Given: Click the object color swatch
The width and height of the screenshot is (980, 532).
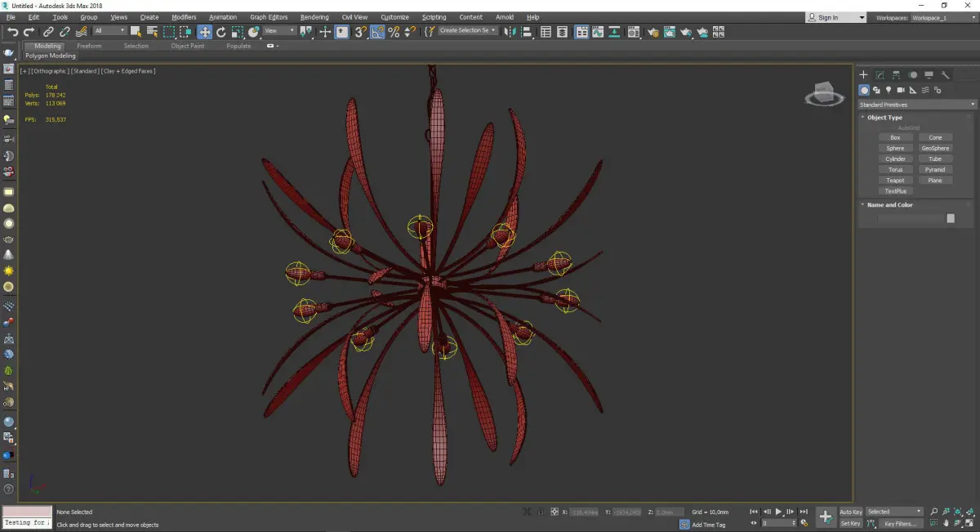Looking at the screenshot, I should (950, 218).
